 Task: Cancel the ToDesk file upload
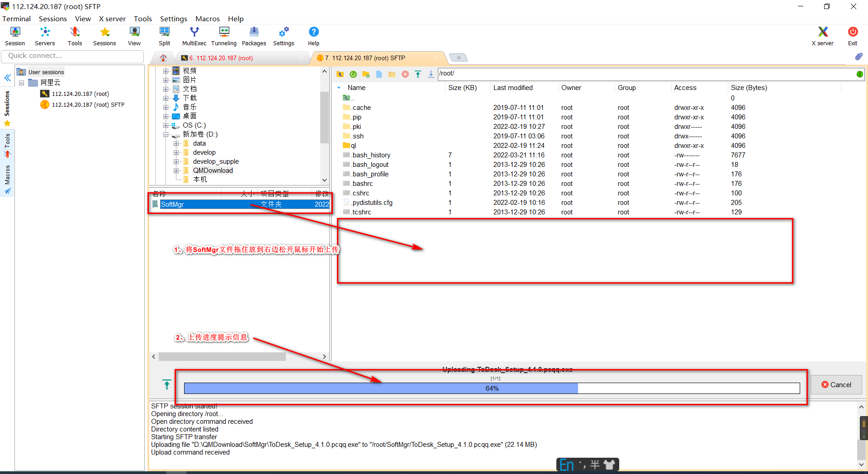836,384
